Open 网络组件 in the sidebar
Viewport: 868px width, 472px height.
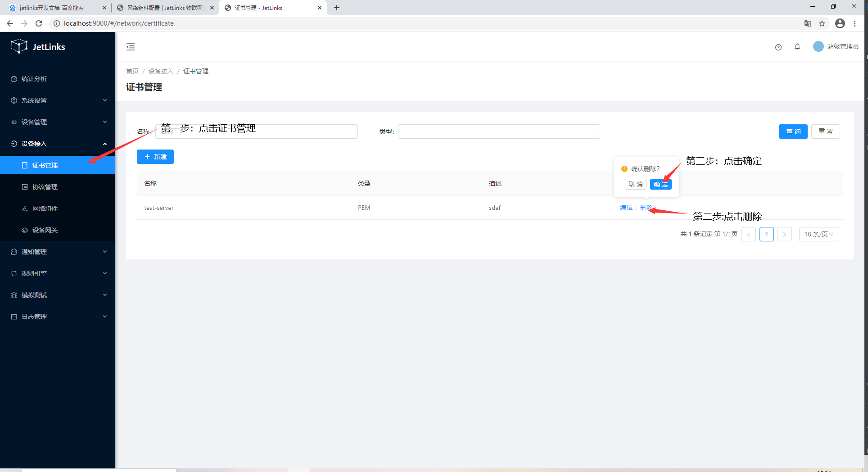[x=45, y=209]
